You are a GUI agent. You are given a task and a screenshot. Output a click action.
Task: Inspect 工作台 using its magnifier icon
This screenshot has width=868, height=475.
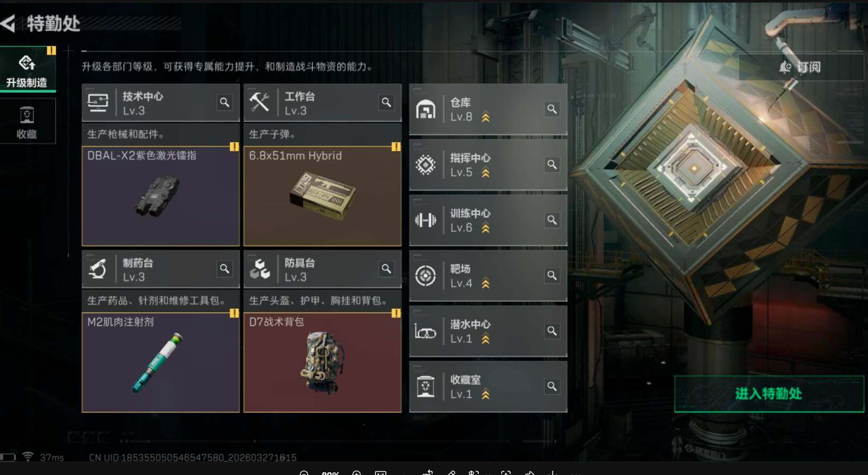click(386, 103)
